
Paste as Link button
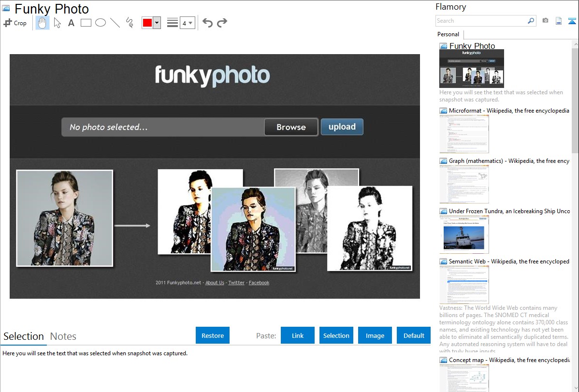point(298,335)
